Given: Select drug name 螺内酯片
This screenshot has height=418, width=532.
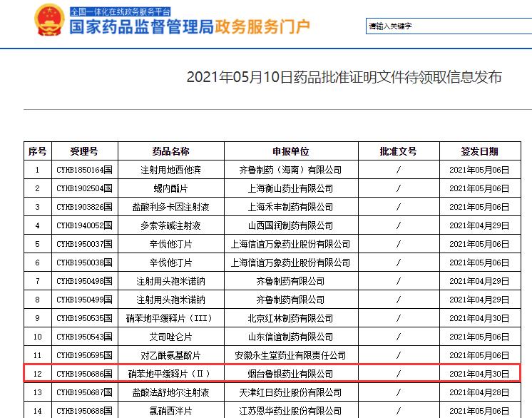Looking at the screenshot, I should 170,188.
